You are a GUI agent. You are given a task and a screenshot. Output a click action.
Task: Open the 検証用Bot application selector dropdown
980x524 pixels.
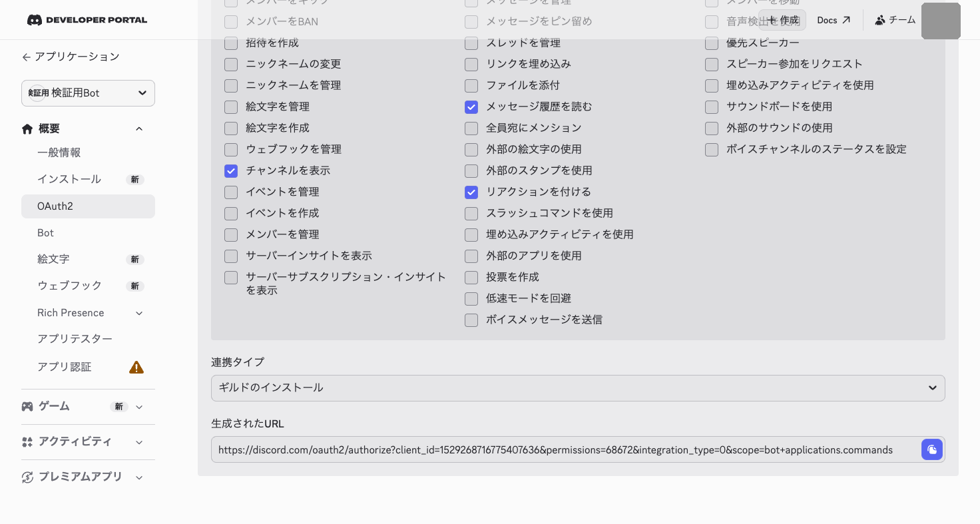(x=88, y=93)
